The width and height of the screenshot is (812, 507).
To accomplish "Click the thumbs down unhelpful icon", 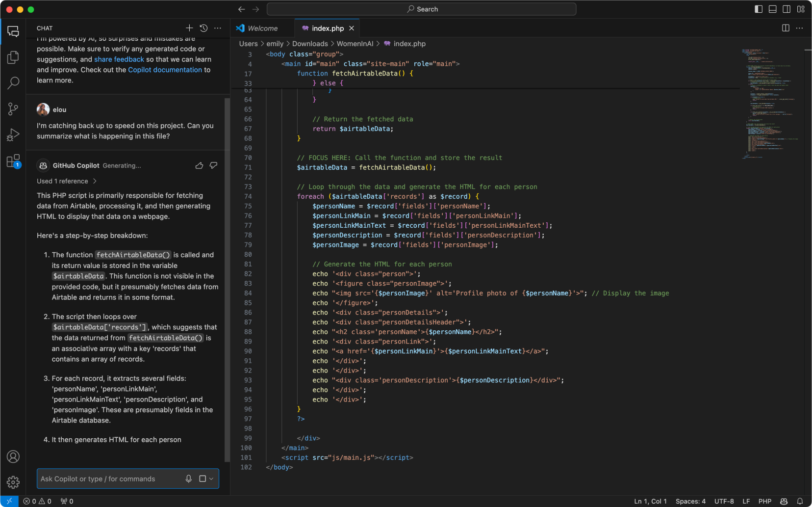I will 213,166.
